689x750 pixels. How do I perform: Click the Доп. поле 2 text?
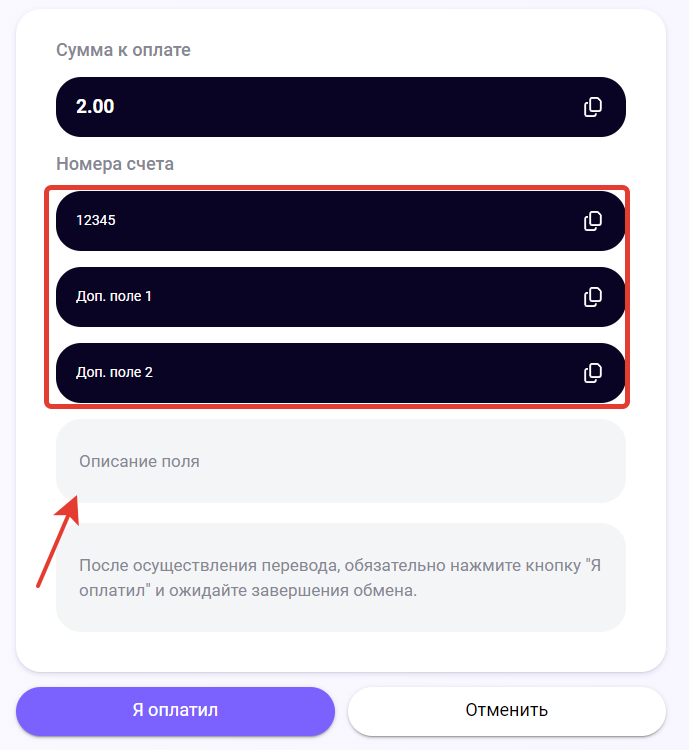pos(114,373)
